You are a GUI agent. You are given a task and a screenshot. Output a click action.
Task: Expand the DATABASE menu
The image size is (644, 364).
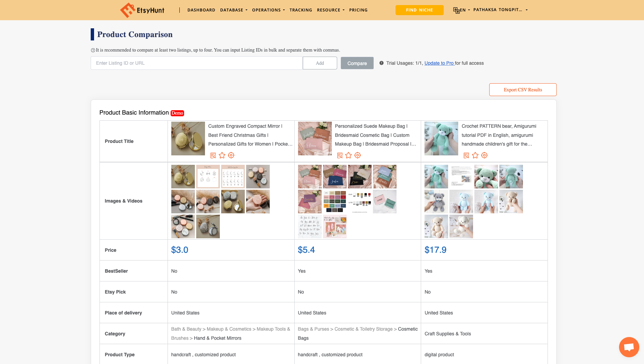point(234,10)
